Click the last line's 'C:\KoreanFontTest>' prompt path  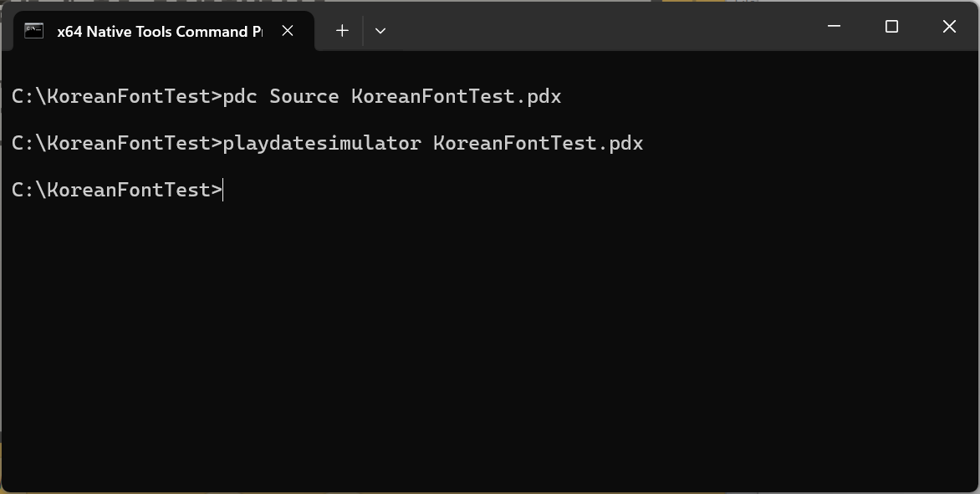117,191
